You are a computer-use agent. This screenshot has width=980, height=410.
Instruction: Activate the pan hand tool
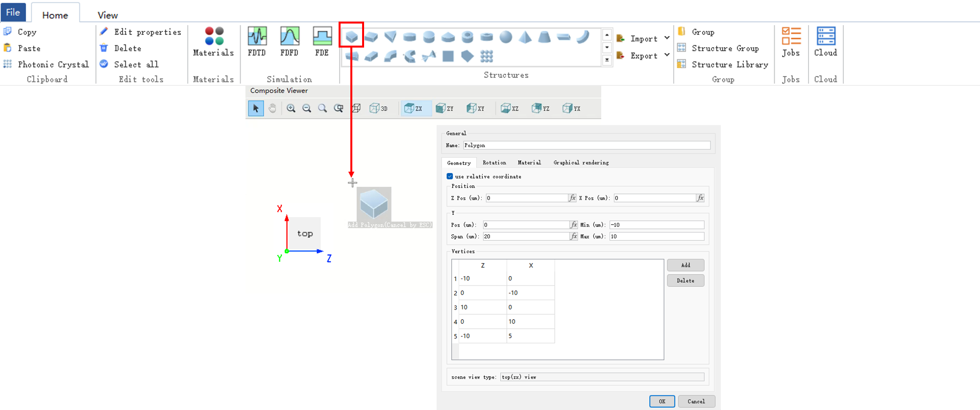click(x=272, y=108)
